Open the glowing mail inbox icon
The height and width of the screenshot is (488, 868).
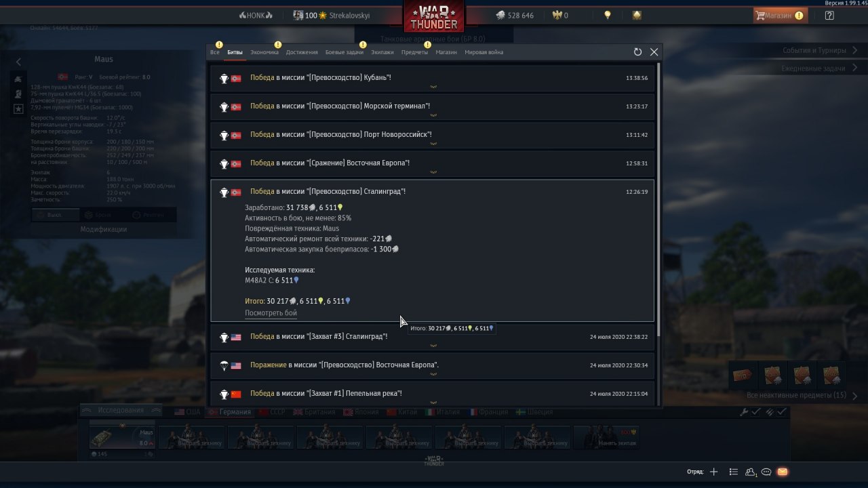(782, 472)
